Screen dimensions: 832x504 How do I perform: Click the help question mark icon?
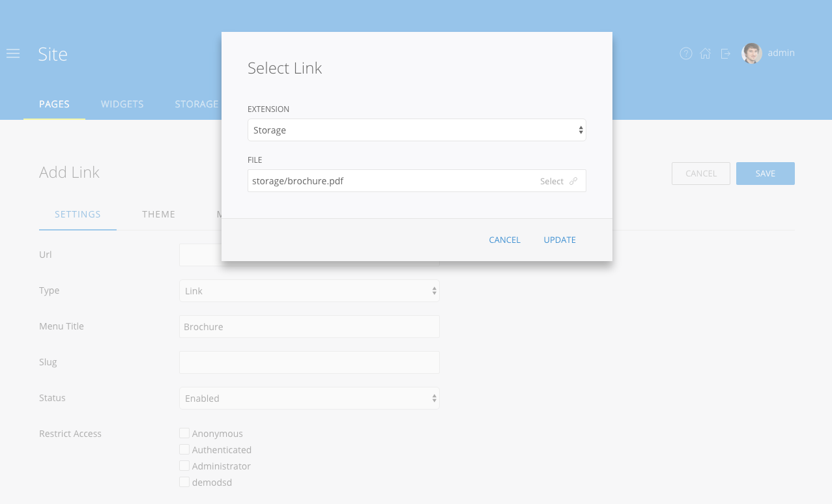point(685,53)
